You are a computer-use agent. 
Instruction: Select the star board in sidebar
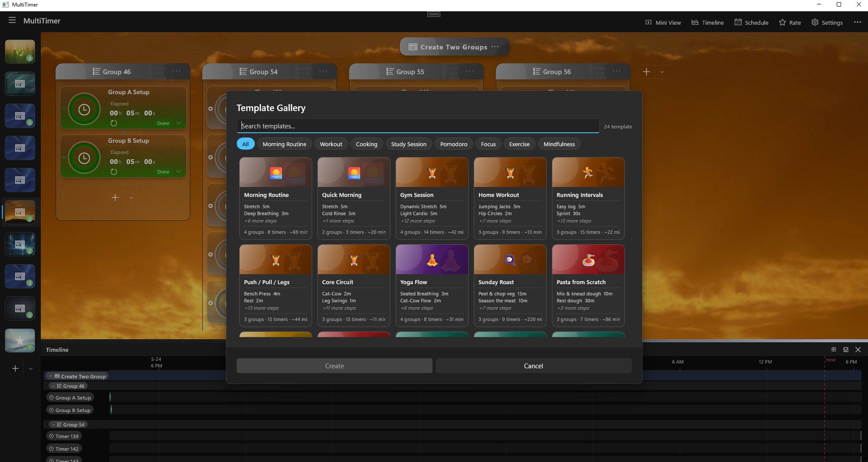click(20, 341)
